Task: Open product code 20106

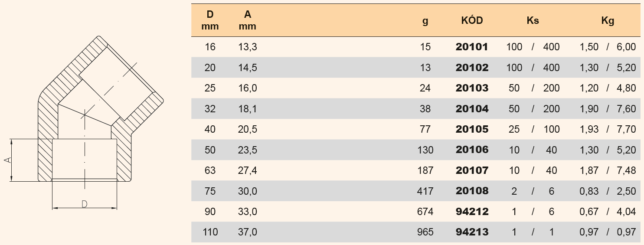Action: coord(472,150)
